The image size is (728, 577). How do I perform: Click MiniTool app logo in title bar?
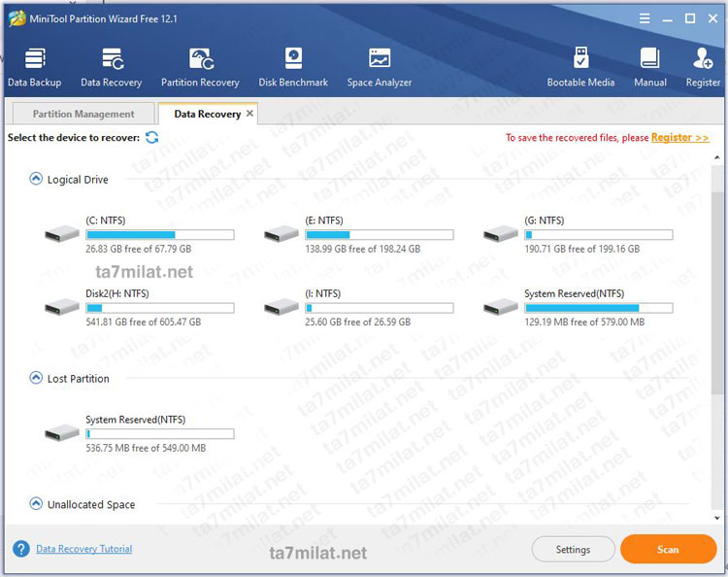tap(17, 18)
